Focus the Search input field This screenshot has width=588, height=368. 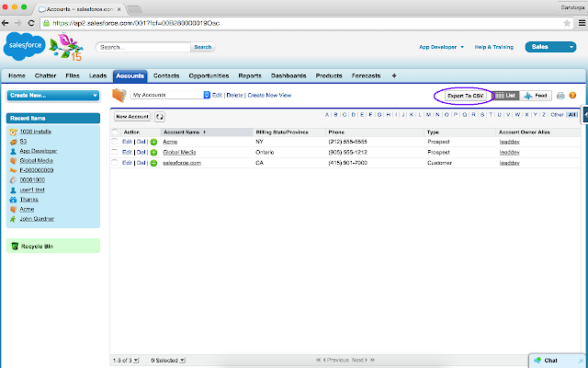[143, 47]
